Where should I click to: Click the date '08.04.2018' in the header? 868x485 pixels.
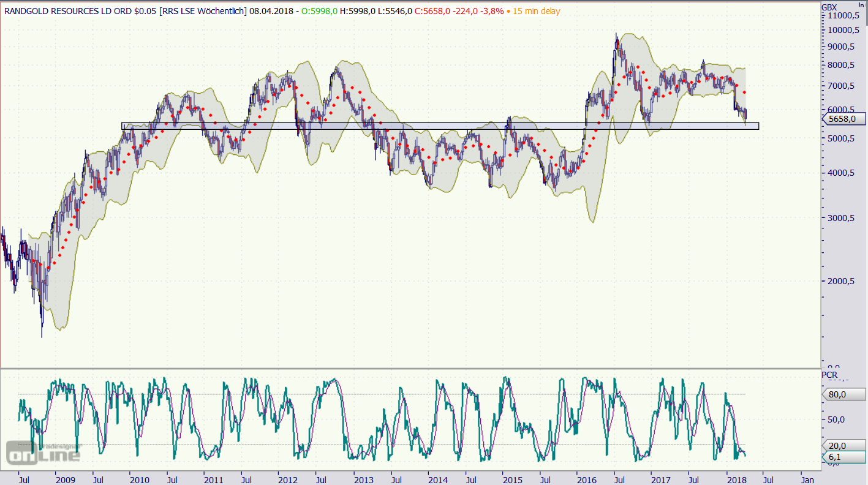point(270,11)
